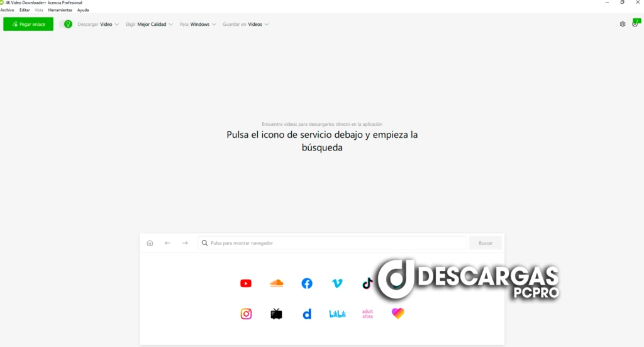This screenshot has height=347, width=644.
Task: Click the green Pegar enlace button
Action: 28,24
